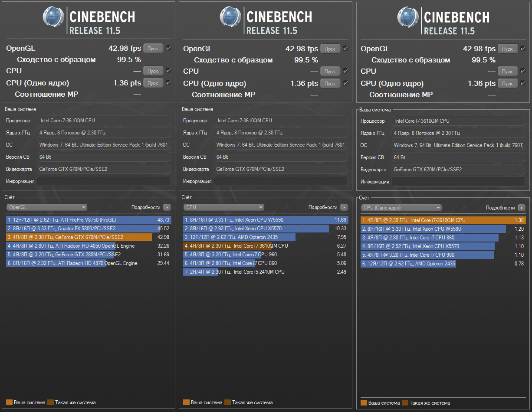The width and height of the screenshot is (532, 412).
Task: Select the ATI Radeon HD 4870 ranking row
Action: coord(89,263)
